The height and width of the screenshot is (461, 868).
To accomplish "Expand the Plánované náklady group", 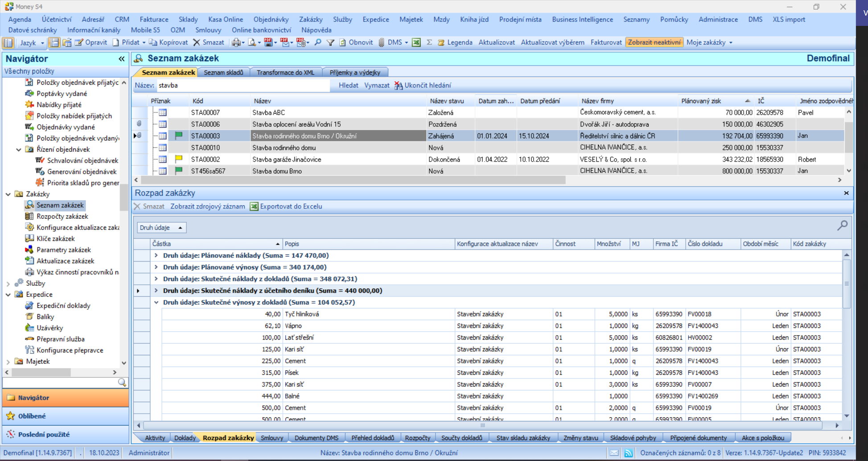I will (x=156, y=255).
